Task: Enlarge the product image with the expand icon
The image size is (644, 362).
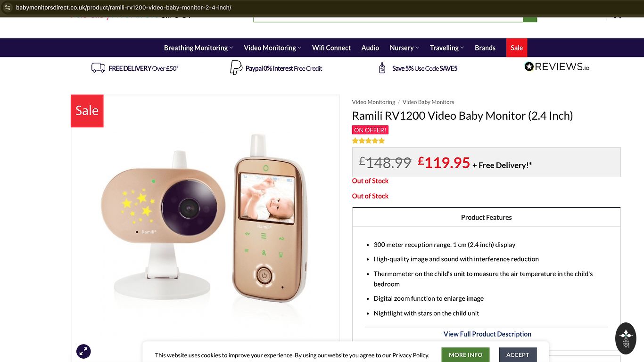Action: (83, 351)
